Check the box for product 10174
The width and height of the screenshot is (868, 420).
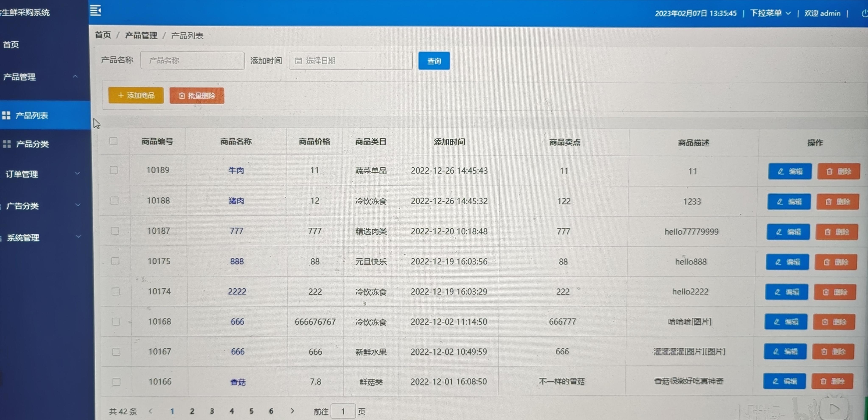tap(115, 291)
